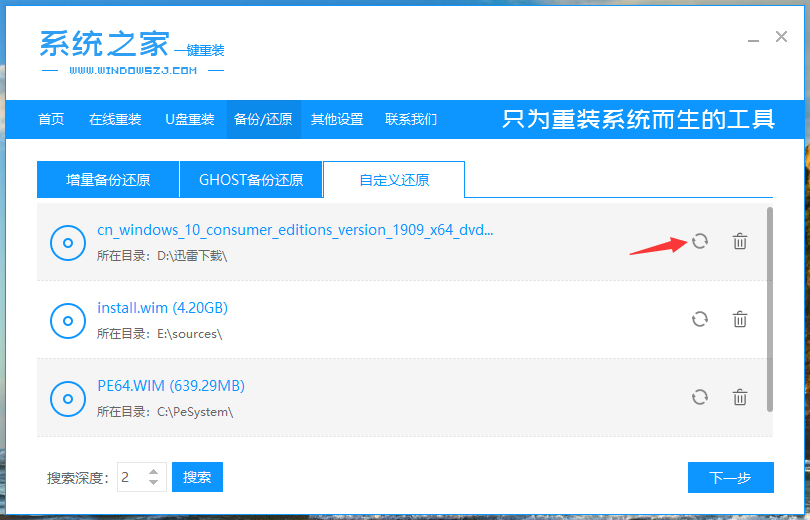The height and width of the screenshot is (520, 810).
Task: Click the 下一步 button
Action: (x=730, y=477)
